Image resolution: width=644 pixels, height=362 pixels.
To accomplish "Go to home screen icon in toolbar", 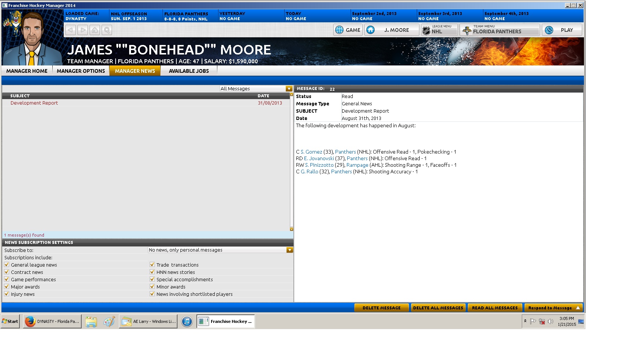I will (95, 30).
